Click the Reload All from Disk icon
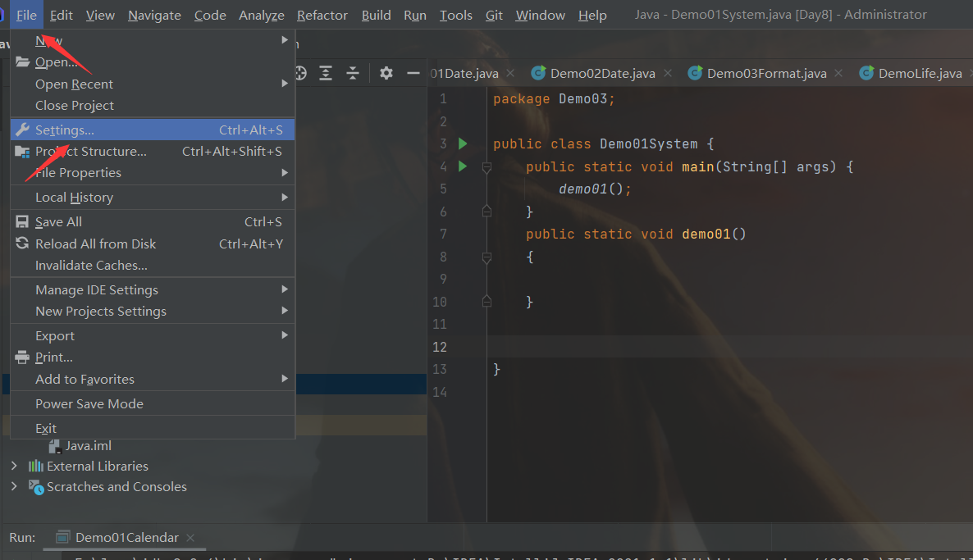The height and width of the screenshot is (560, 973). 22,243
